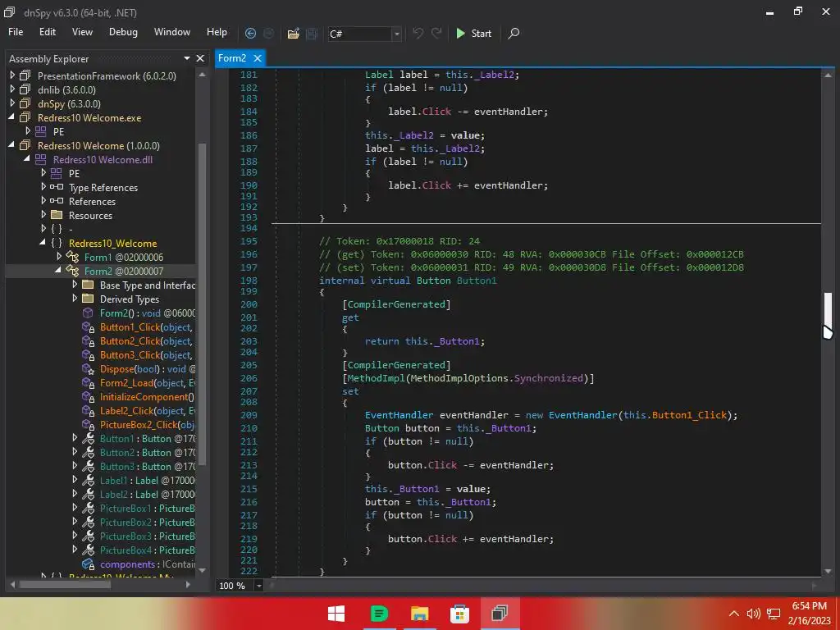
Task: Open an assembly with the folder icon
Action: [293, 34]
